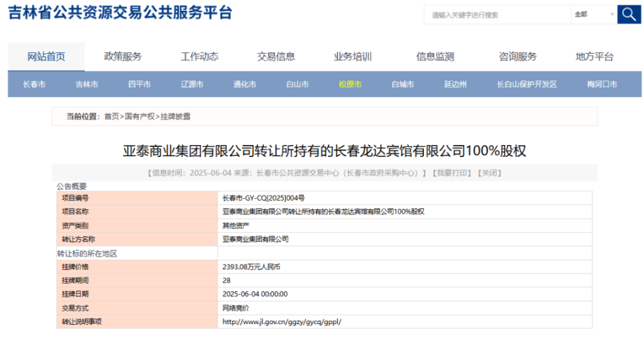Click the 关闭 close link
Image resolution: width=644 pixels, height=345 pixels.
click(489, 173)
